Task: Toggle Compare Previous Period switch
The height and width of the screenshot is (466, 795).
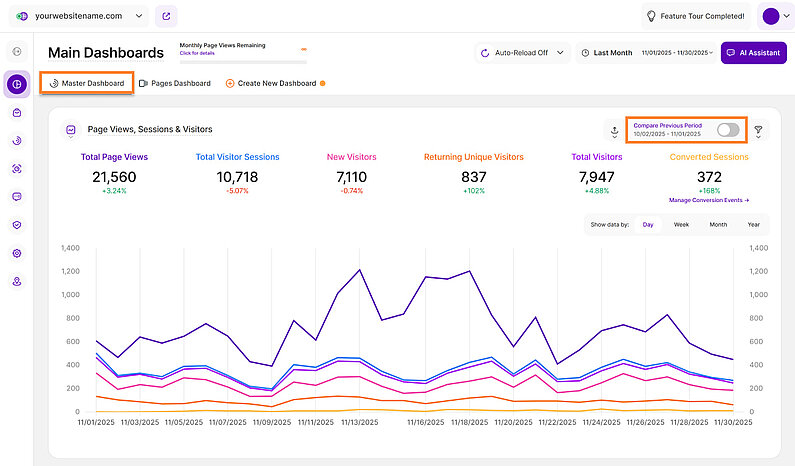Action: pos(728,130)
